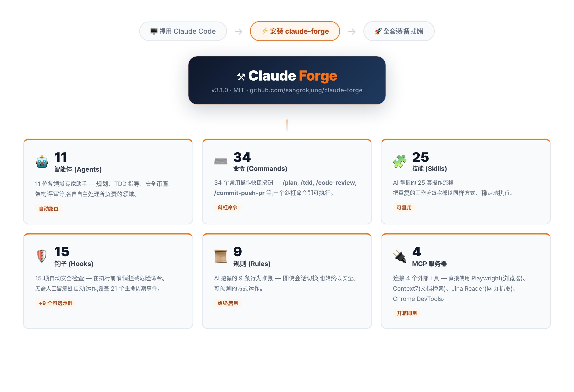Click the 规则 (Rules) heading
Image resolution: width=574 pixels, height=392 pixels.
coord(252,264)
